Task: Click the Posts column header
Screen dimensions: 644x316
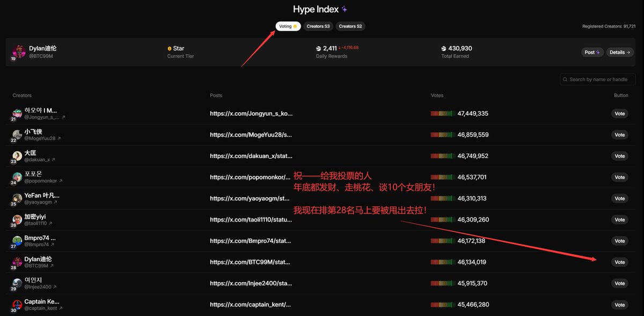Action: click(216, 95)
